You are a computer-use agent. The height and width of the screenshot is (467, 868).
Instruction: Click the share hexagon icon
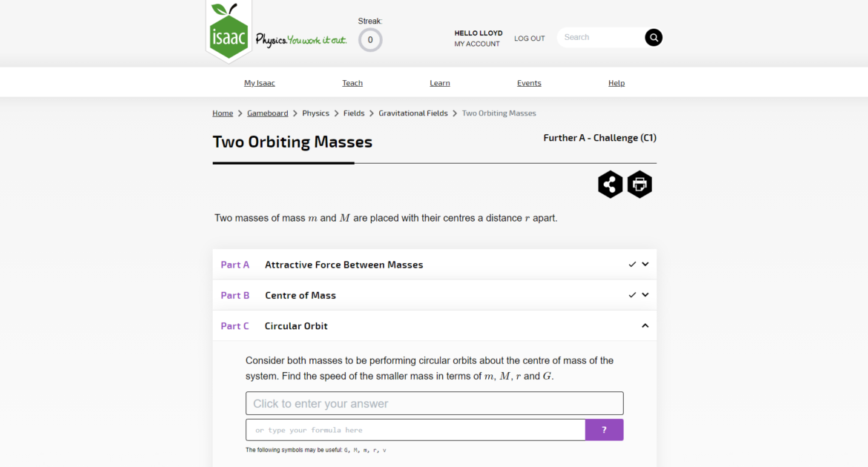(x=610, y=185)
